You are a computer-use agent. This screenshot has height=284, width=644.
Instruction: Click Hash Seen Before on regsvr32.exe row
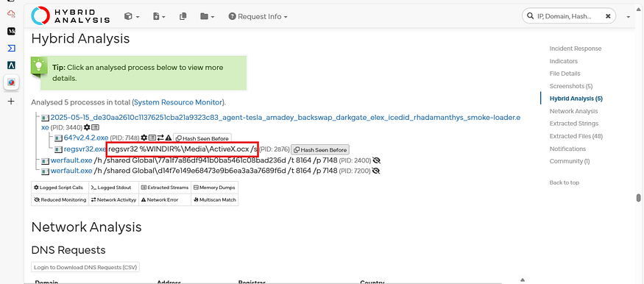(x=320, y=149)
